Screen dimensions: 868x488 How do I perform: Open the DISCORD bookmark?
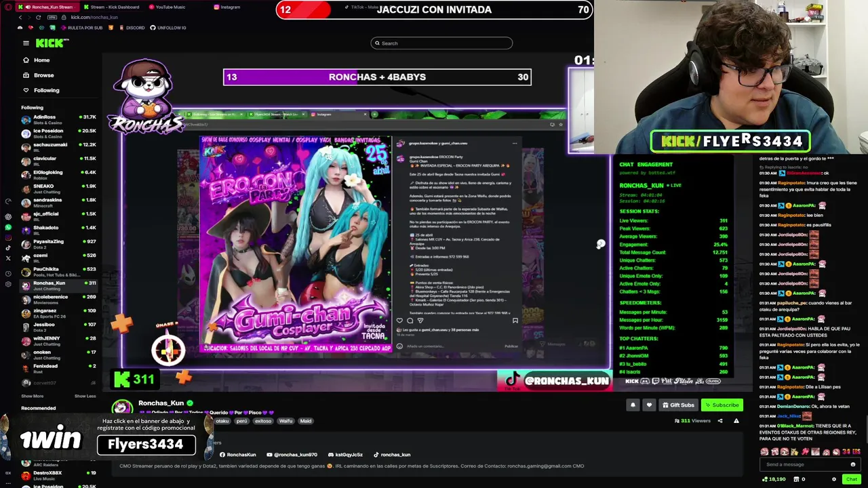(x=132, y=28)
